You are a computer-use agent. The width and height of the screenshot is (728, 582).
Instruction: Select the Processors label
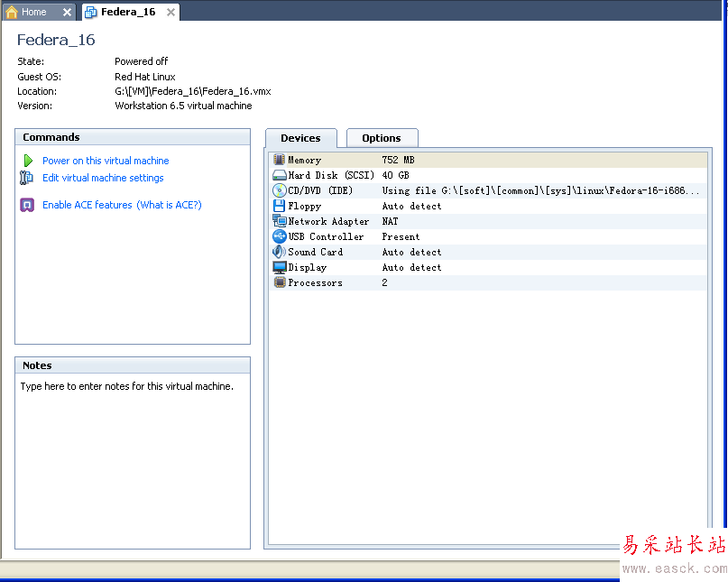[315, 282]
